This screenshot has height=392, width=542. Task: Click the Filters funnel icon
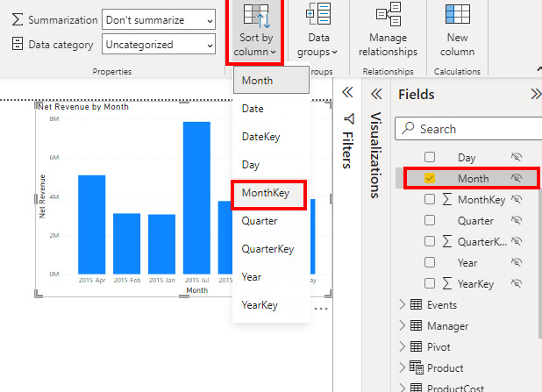pos(348,118)
